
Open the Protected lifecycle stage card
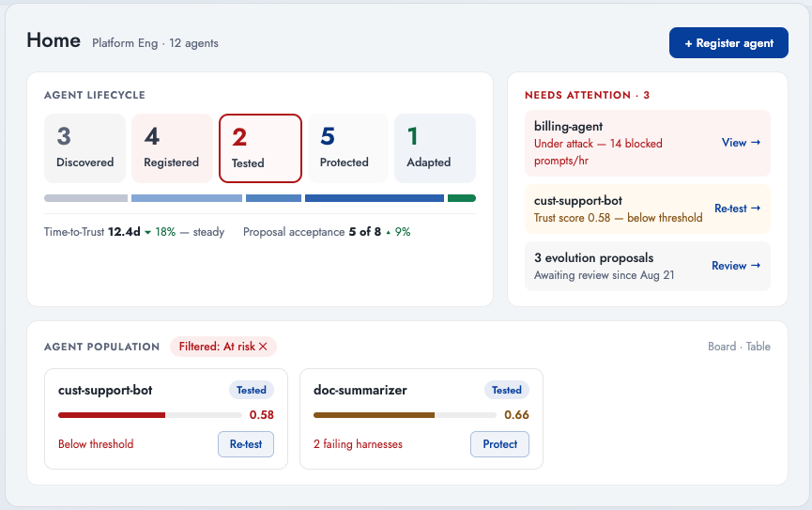pos(348,148)
